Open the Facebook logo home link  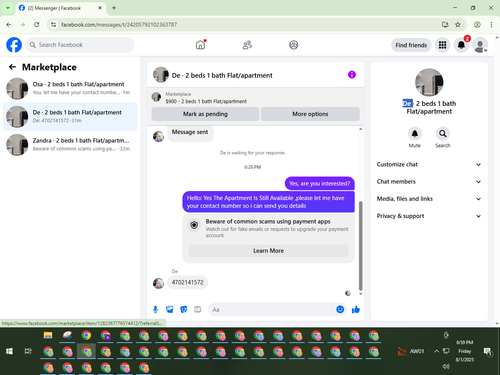(x=14, y=45)
